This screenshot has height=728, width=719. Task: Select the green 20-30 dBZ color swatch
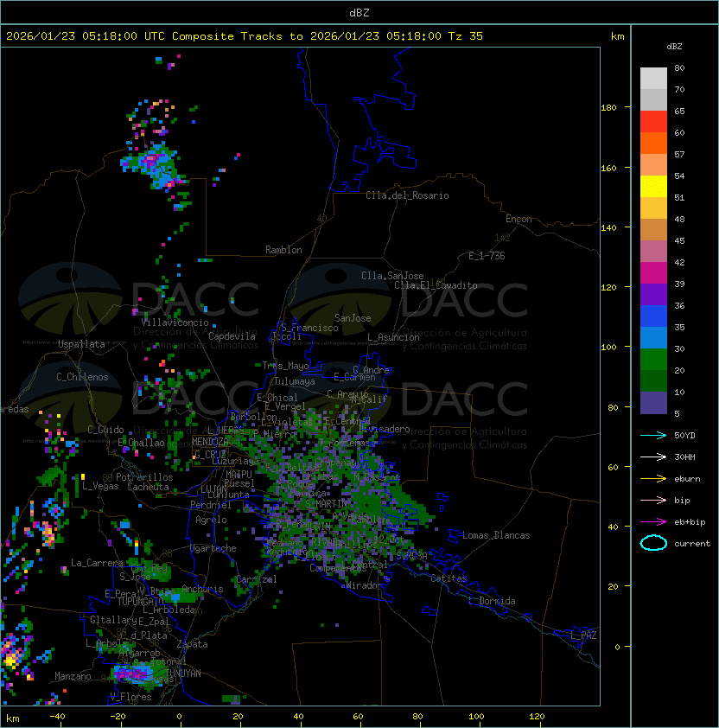tap(653, 360)
